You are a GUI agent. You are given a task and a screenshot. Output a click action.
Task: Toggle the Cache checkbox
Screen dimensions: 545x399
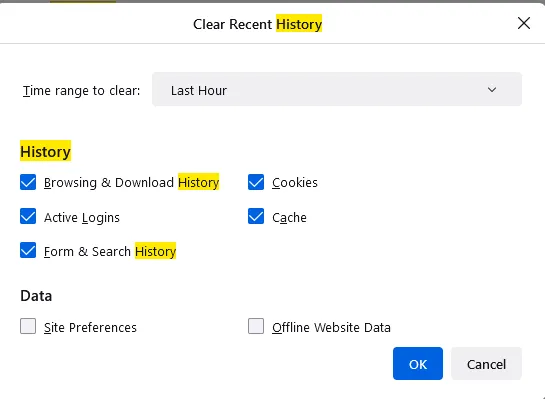(256, 216)
